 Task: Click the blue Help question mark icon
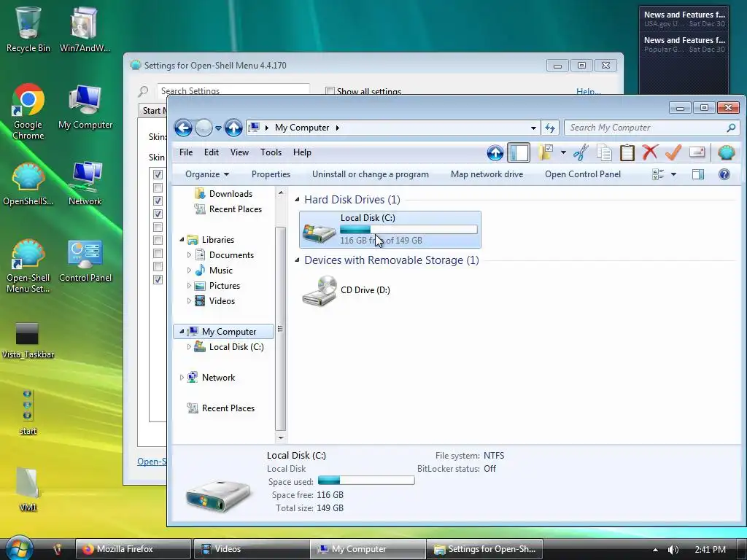(724, 174)
